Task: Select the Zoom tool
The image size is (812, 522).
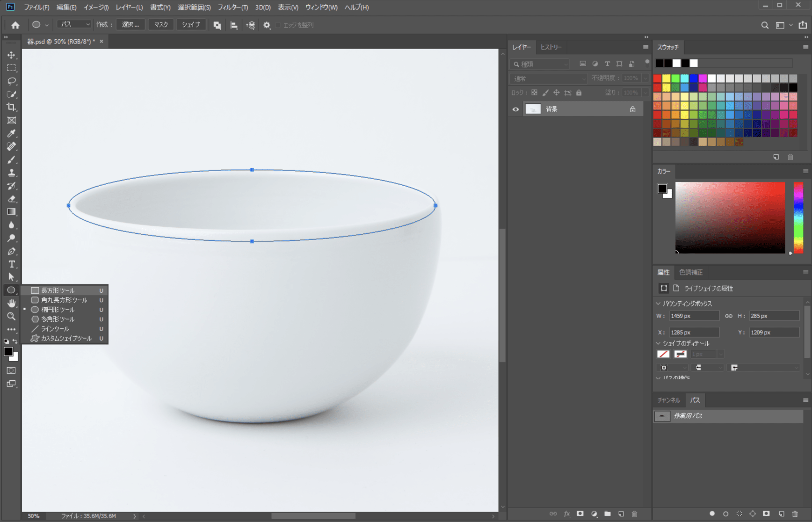Action: pos(11,316)
